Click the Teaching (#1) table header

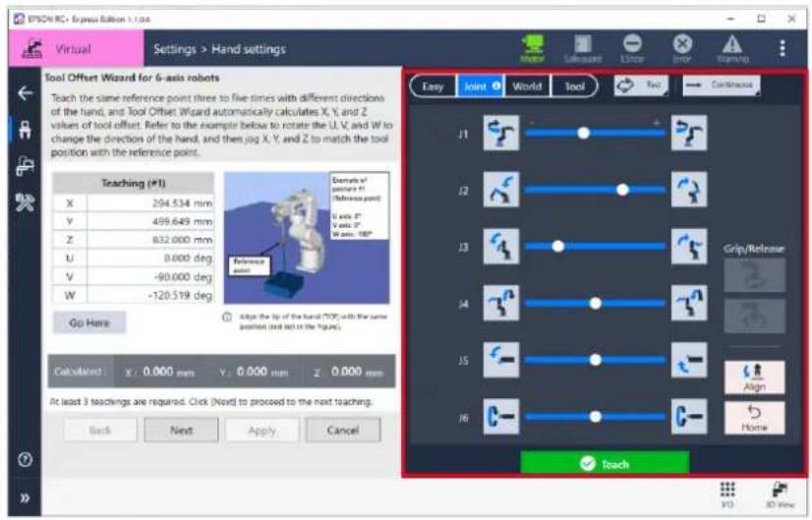point(134,183)
